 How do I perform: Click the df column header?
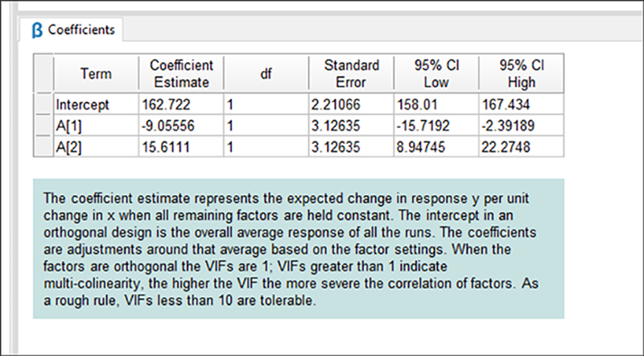(266, 73)
